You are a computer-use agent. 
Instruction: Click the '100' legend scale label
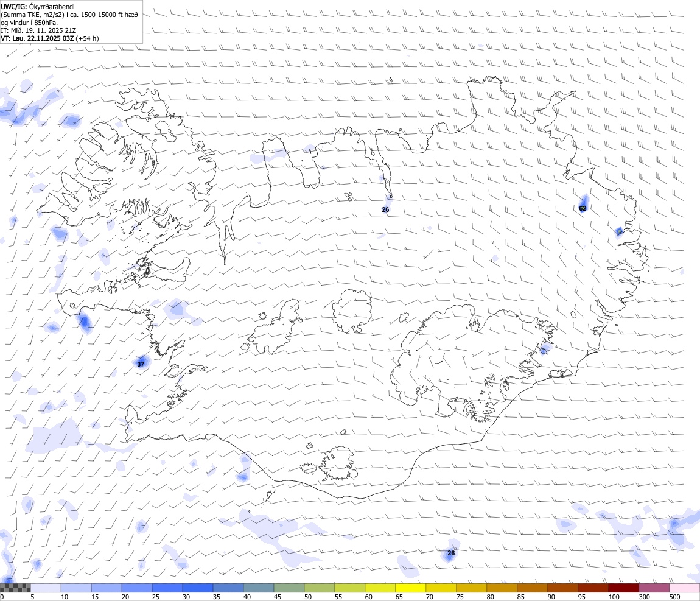click(614, 597)
